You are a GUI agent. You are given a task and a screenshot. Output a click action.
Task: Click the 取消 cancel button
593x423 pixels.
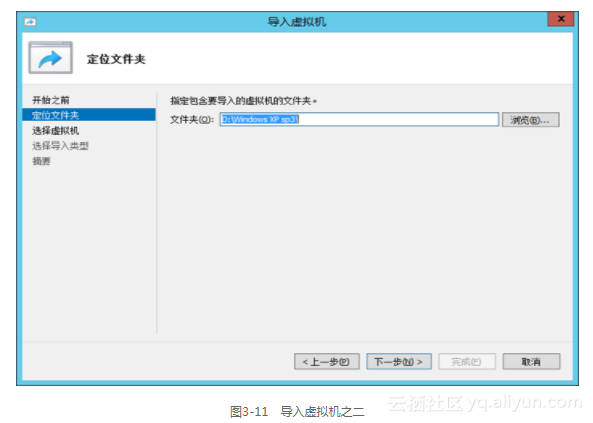(x=531, y=362)
